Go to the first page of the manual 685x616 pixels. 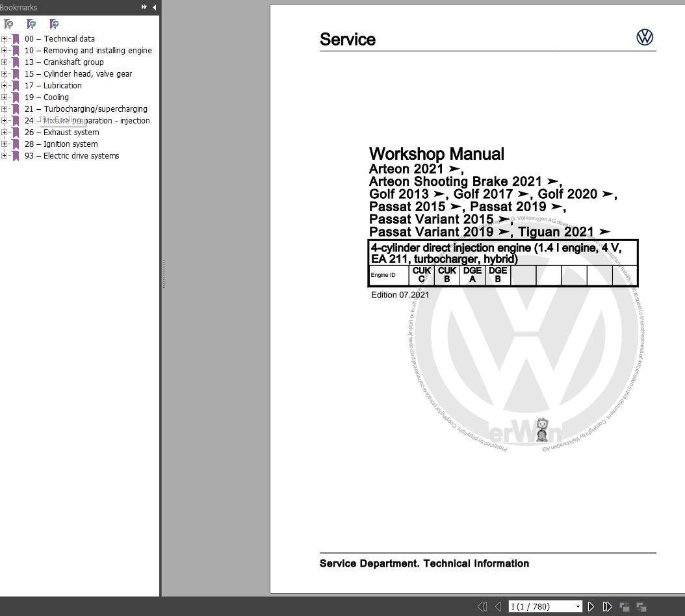483,606
